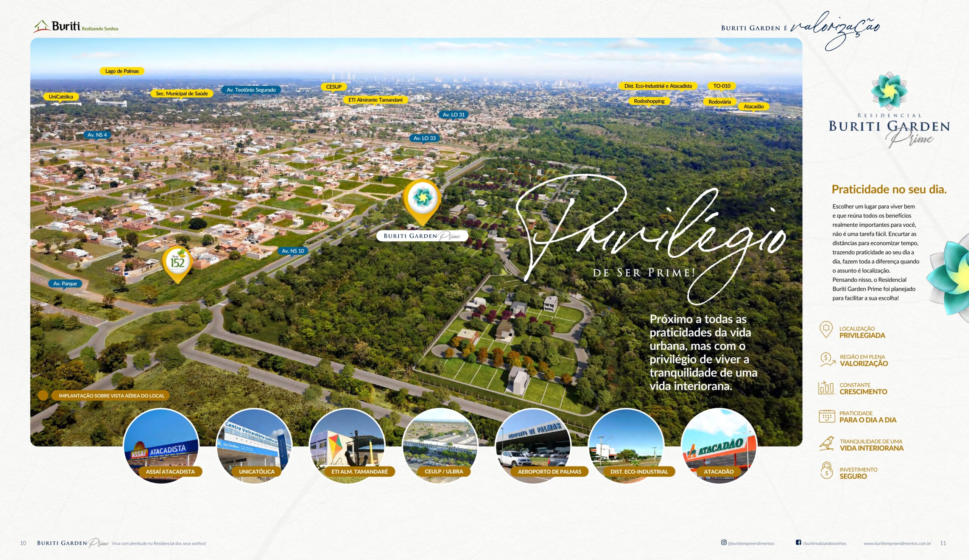969x560 pixels.
Task: Click the Aeroporto de Palmas caption label
Action: tap(550, 471)
